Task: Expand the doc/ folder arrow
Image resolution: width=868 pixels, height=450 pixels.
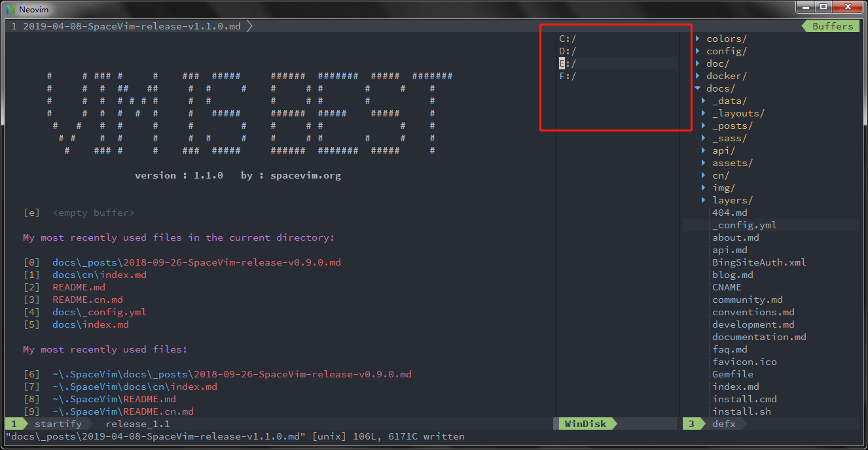Action: pos(698,63)
